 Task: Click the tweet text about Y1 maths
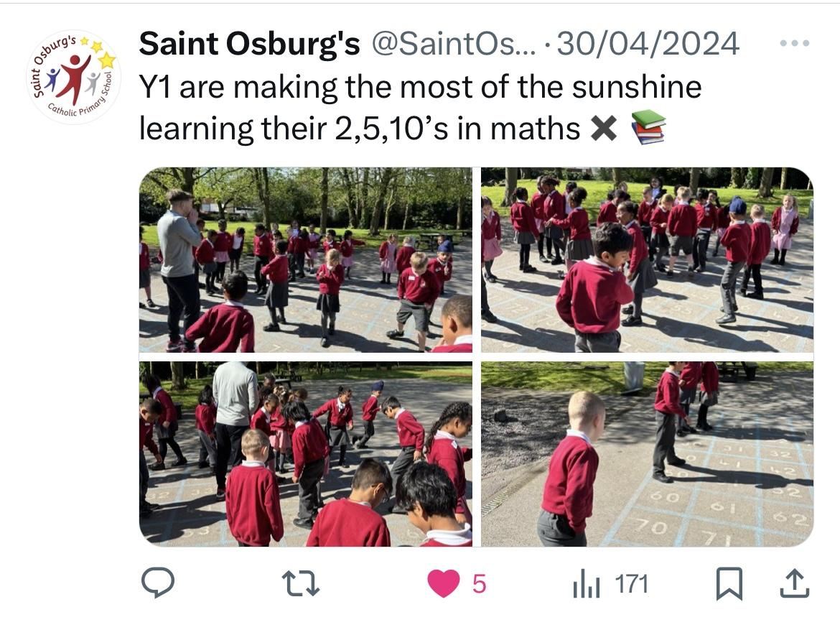(x=402, y=108)
